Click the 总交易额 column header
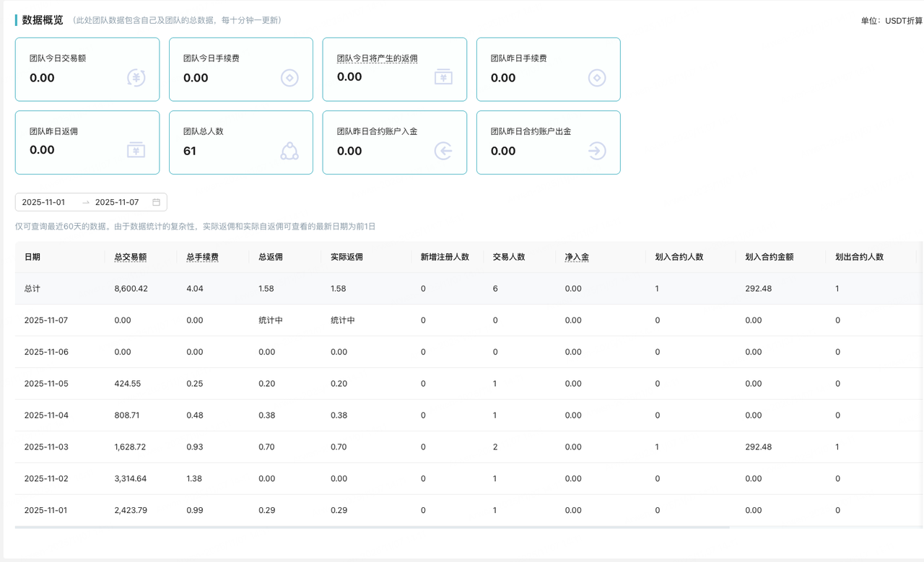924x562 pixels. point(130,257)
